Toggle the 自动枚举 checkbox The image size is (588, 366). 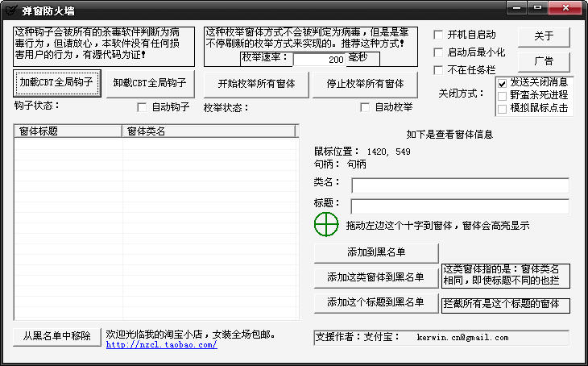click(366, 107)
